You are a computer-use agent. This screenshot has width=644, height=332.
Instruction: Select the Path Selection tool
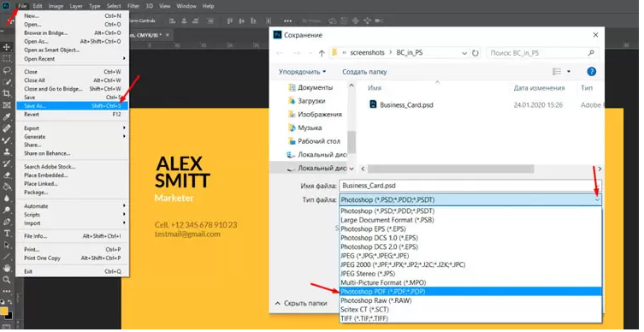[7, 245]
